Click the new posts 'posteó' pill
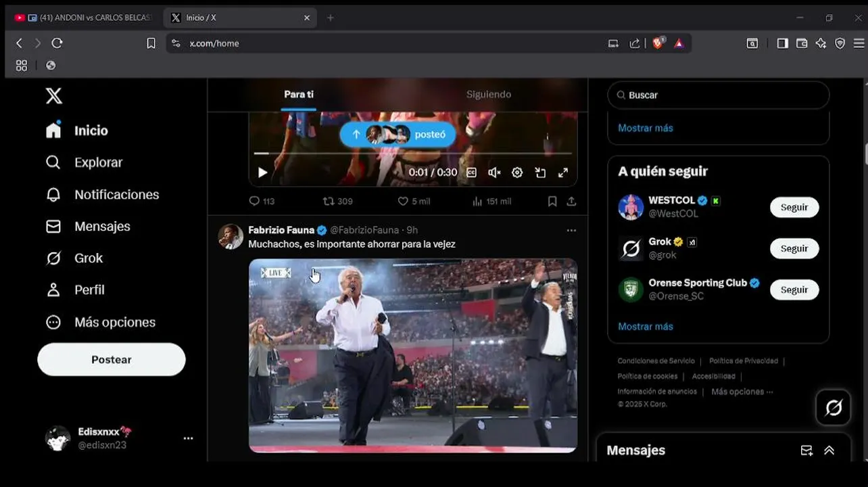Viewport: 868px width, 487px height. point(397,135)
